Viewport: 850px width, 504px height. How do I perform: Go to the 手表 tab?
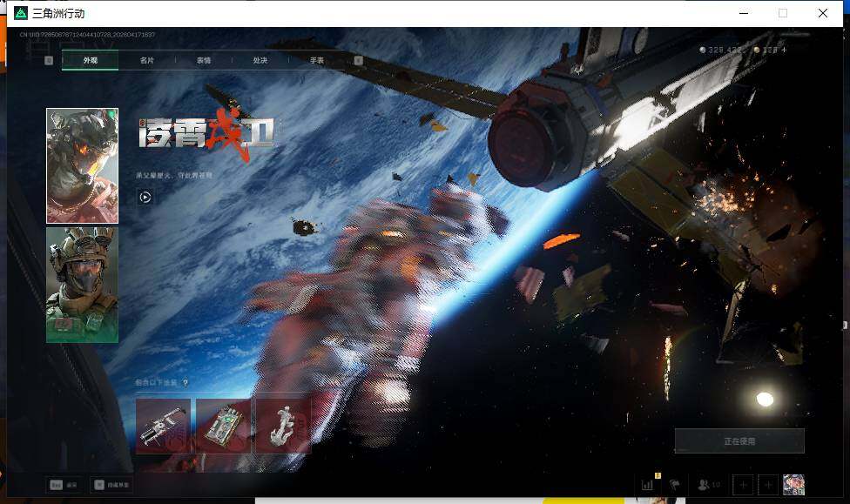(317, 60)
